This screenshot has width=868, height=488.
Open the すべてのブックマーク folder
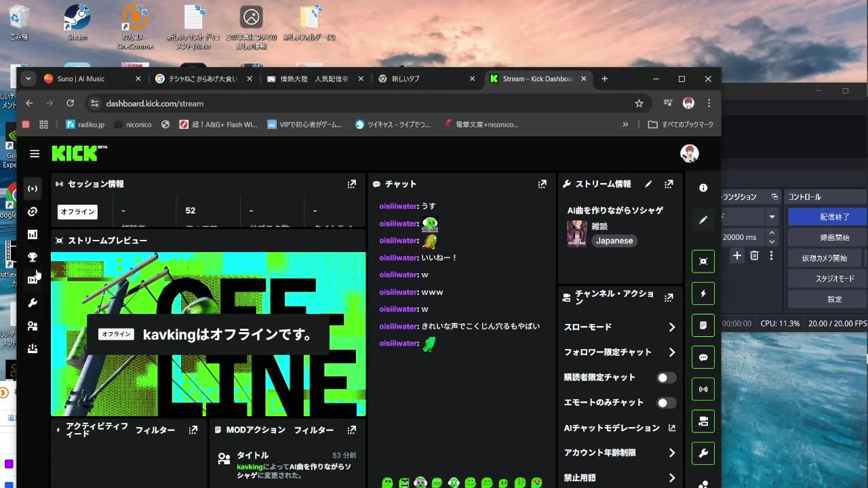(x=681, y=124)
